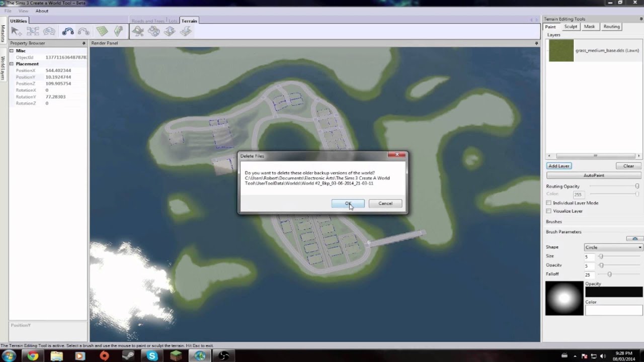Switch to the Sculpt tab

pos(571,27)
